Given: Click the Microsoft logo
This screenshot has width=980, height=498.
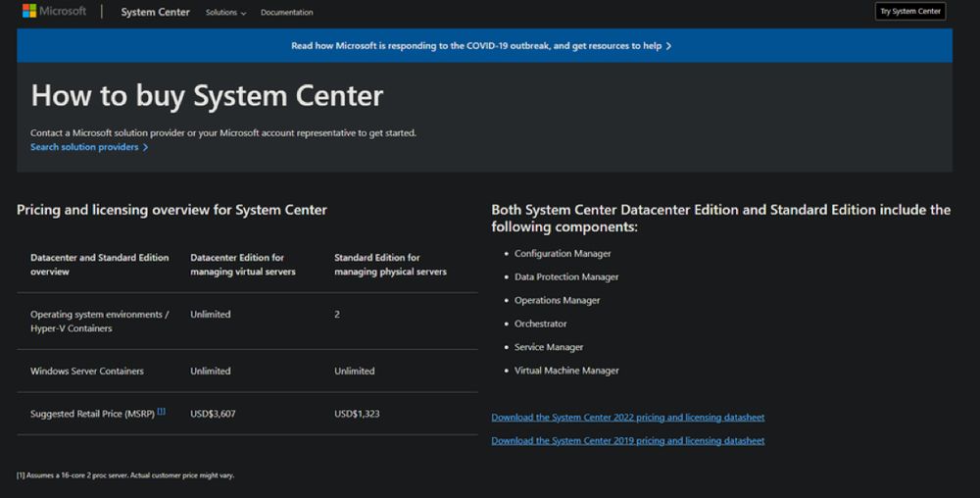Looking at the screenshot, I should click(54, 11).
